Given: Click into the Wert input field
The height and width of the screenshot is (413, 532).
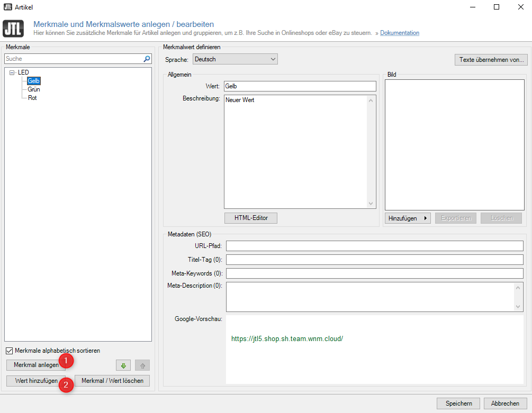Looking at the screenshot, I should pyautogui.click(x=300, y=86).
